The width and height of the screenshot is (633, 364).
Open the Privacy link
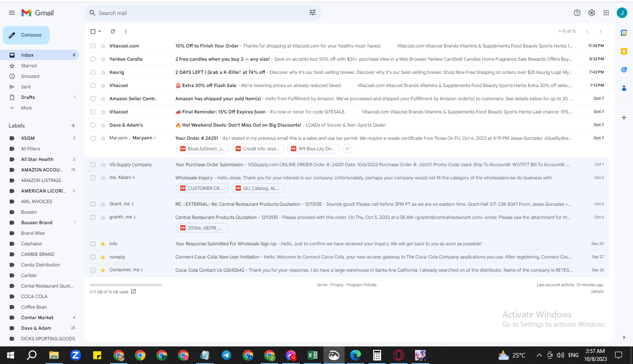pyautogui.click(x=337, y=285)
